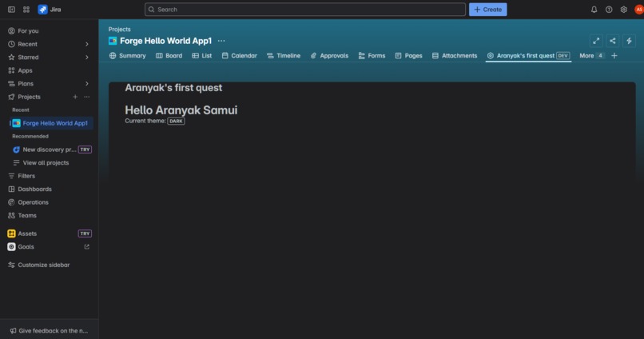Switch to the Board tab
The width and height of the screenshot is (644, 339).
(169, 55)
